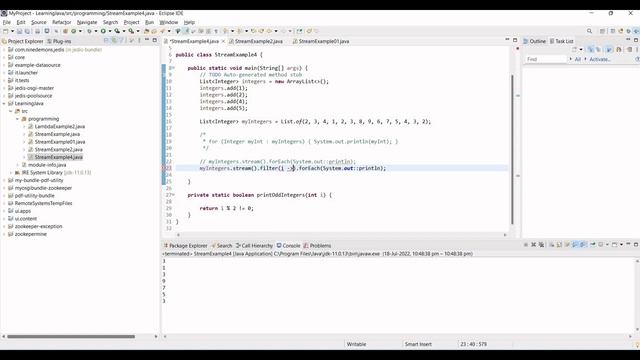The image size is (640, 360).
Task: Open the Search view tab
Action: point(222,246)
